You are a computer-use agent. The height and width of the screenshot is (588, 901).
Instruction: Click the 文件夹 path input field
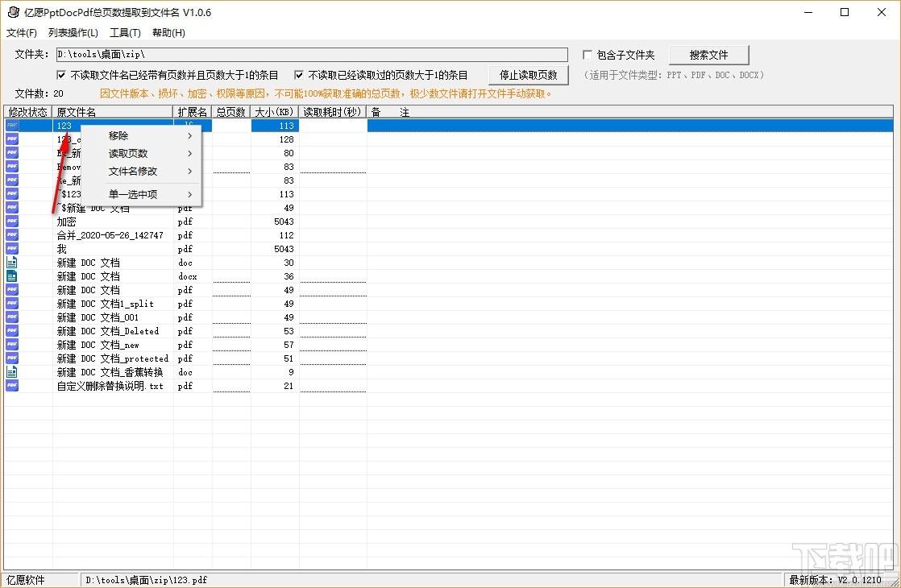pos(312,55)
